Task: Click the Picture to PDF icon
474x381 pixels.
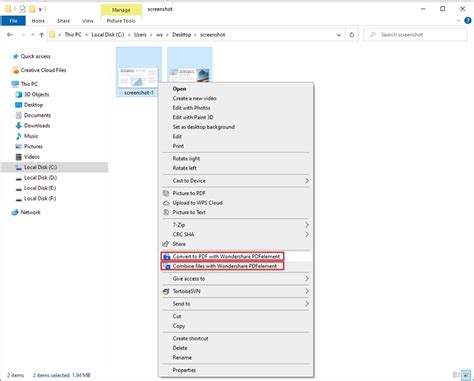Action: tap(166, 193)
